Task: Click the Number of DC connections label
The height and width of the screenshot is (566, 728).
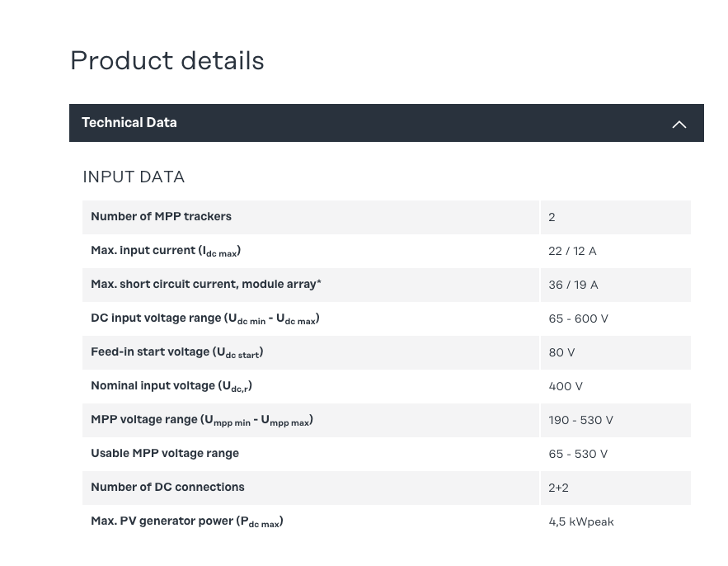Action: coord(167,488)
